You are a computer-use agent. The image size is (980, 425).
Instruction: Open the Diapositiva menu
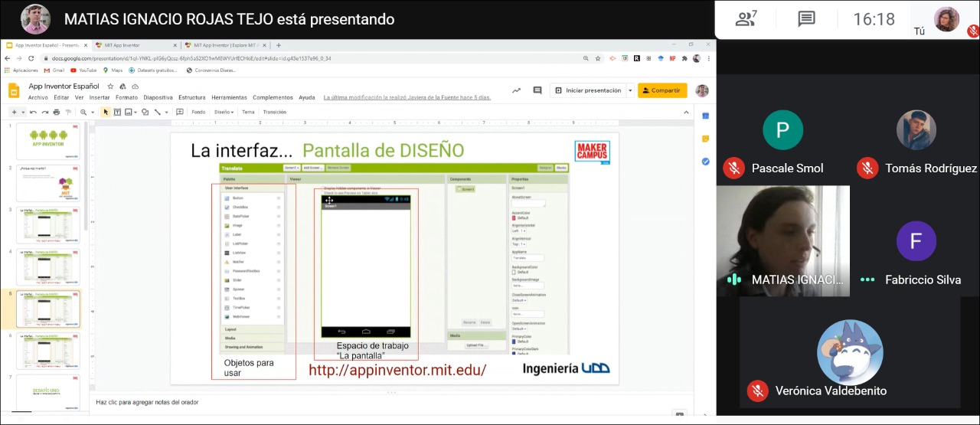click(x=158, y=98)
